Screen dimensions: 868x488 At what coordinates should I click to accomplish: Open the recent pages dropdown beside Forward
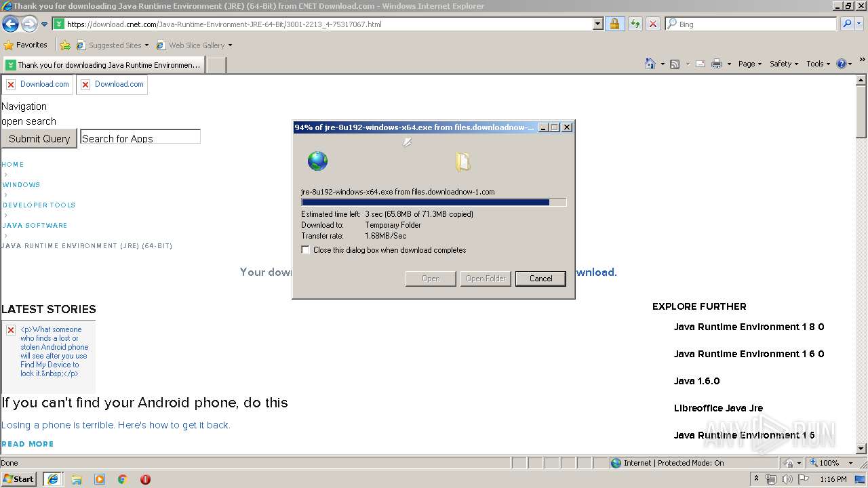[x=44, y=24]
